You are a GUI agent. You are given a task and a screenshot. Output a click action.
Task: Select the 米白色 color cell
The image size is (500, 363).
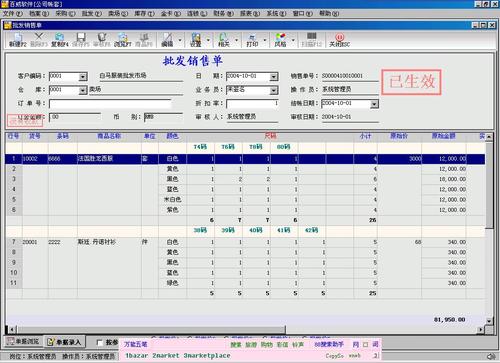[172, 200]
